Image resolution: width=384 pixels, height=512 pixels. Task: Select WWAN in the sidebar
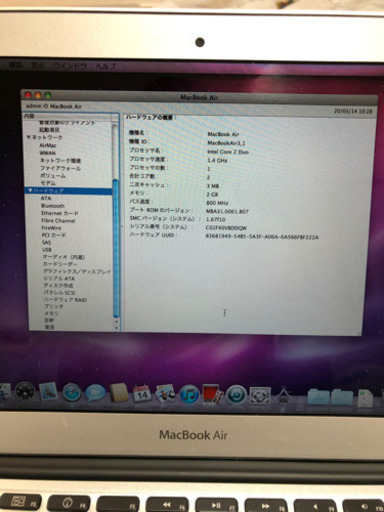[48, 153]
